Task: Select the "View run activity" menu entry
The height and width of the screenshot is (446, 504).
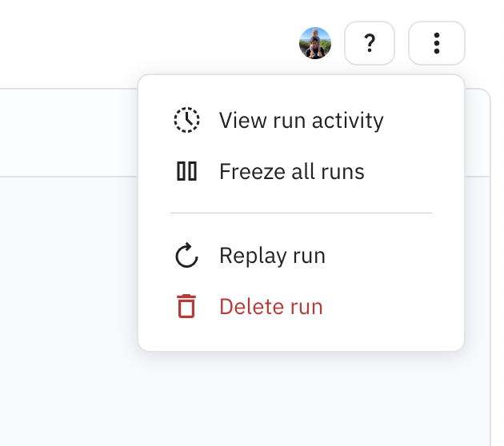Action: (301, 120)
